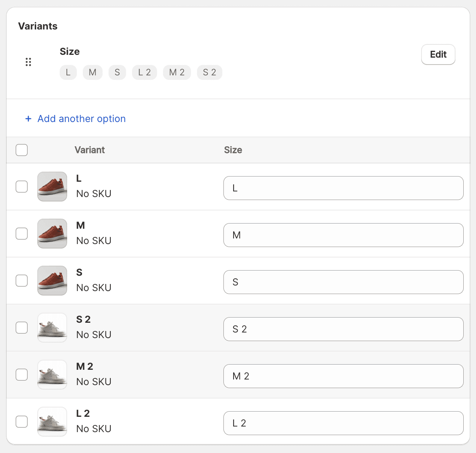The height and width of the screenshot is (453, 476).
Task: Click the plus icon for adding option
Action: click(28, 119)
